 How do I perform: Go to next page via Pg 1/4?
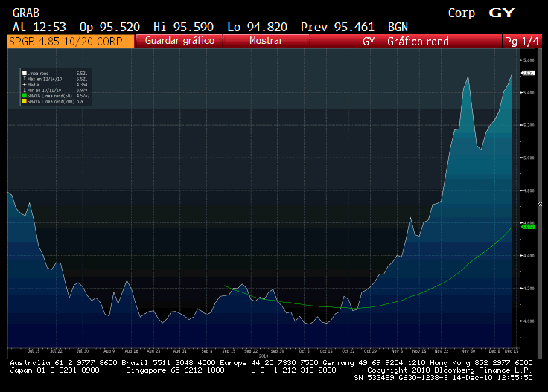coord(523,42)
